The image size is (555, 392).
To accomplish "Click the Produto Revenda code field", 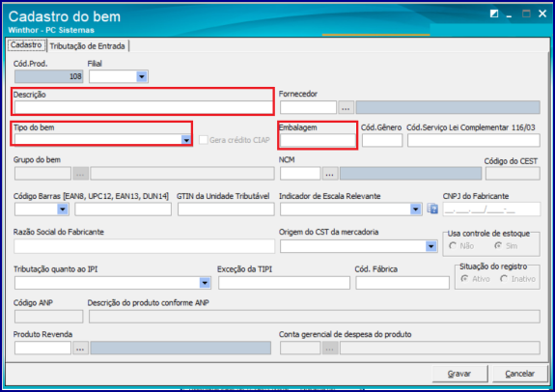I will (x=42, y=349).
